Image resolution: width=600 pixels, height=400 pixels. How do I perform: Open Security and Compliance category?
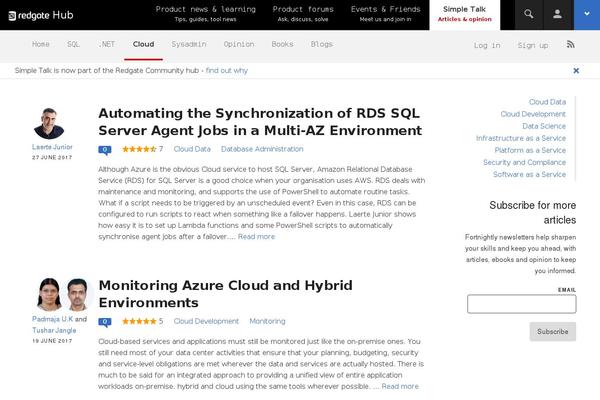(x=524, y=162)
